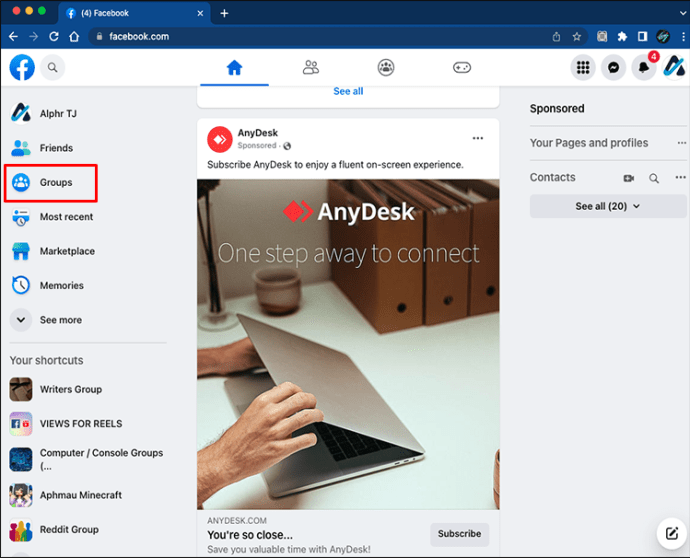Open Messenger from the top bar

click(x=613, y=67)
